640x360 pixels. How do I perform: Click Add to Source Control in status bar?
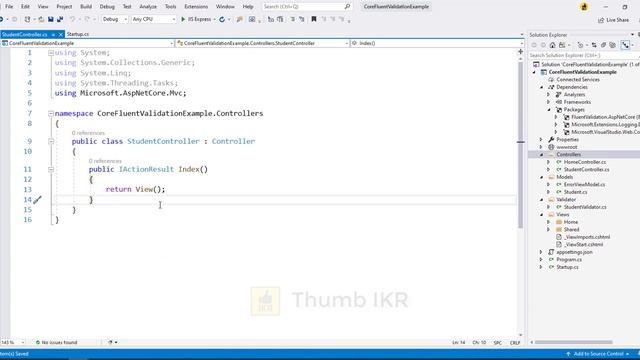[x=598, y=354]
